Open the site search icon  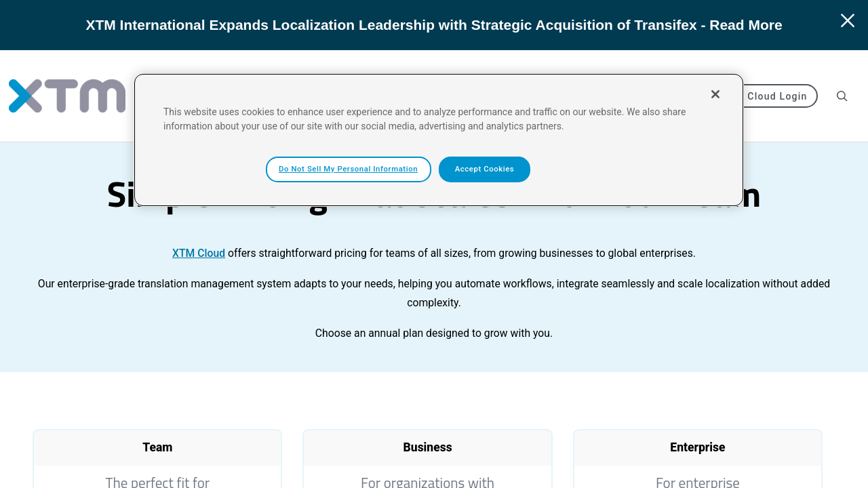coord(842,96)
